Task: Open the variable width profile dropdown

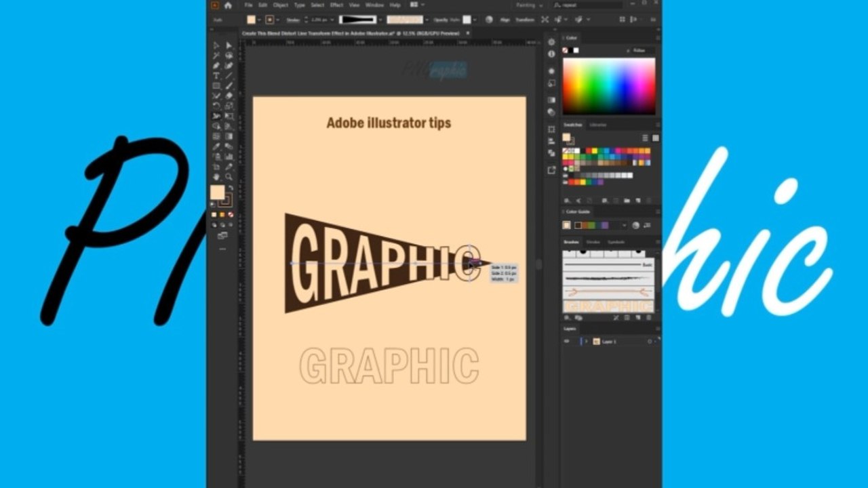Action: tap(382, 20)
